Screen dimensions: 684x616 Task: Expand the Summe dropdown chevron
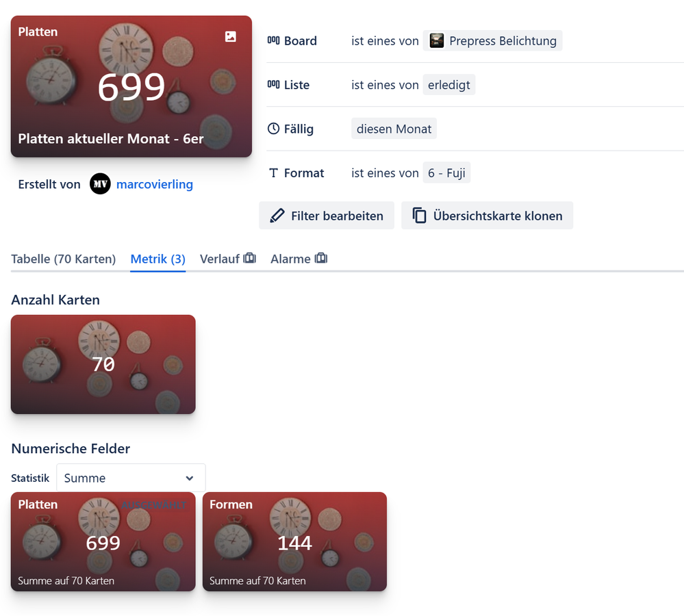[x=190, y=478]
